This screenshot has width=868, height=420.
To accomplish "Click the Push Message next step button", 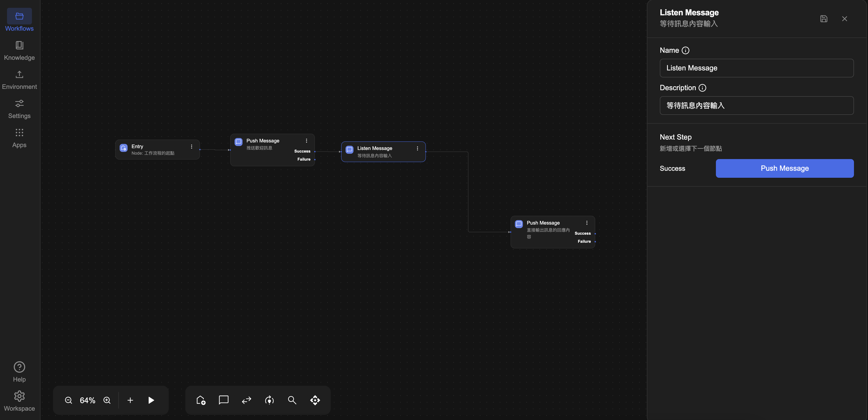I will click(784, 168).
